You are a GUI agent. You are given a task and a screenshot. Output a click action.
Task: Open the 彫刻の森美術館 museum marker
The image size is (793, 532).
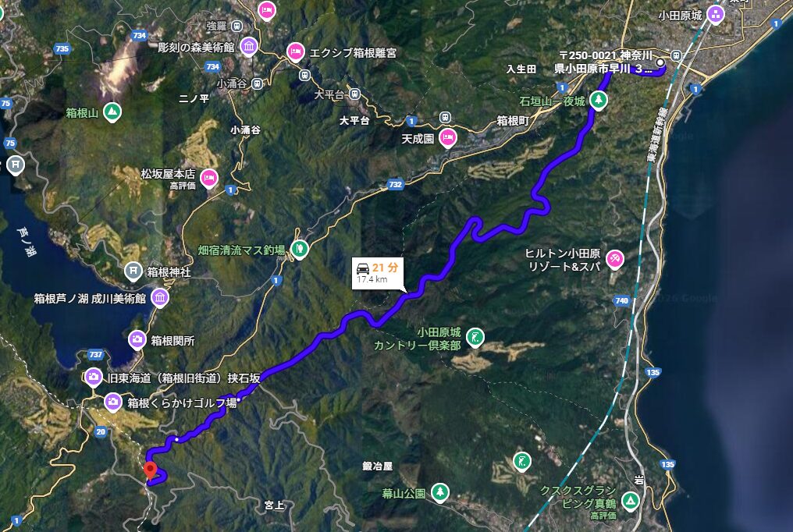point(248,47)
